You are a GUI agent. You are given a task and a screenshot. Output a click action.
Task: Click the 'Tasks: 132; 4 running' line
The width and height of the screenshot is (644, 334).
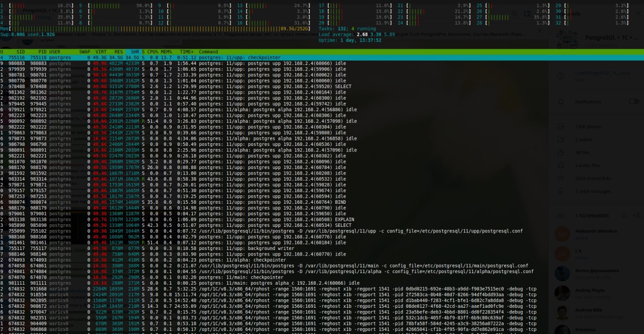[347, 29]
